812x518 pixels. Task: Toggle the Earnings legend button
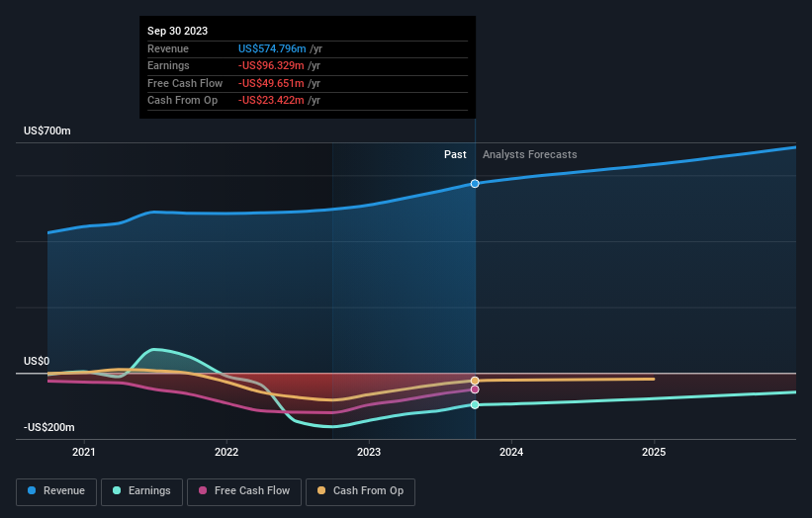pos(141,491)
